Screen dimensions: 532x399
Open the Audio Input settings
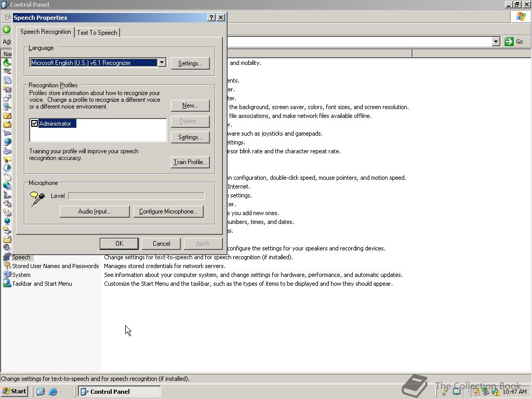tap(95, 211)
